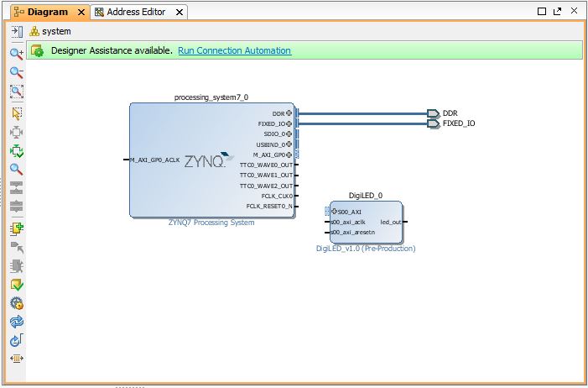
Task: Click the green-arrow auto-fit layout icon
Action: click(x=17, y=151)
